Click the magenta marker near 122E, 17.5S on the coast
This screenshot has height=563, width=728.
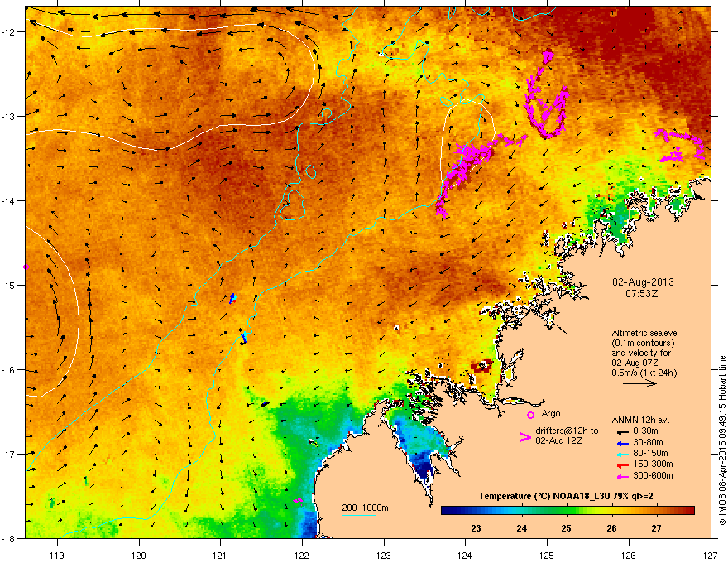coord(298,501)
